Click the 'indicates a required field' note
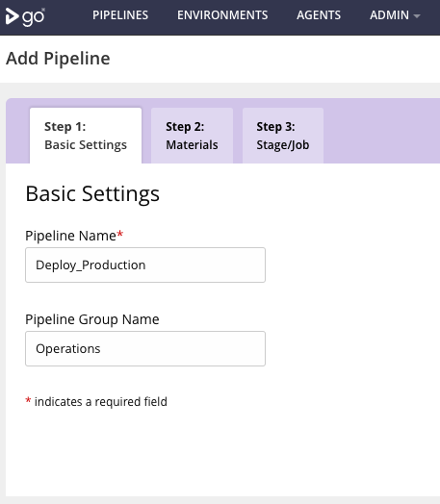The width and height of the screenshot is (440, 504). pos(101,401)
